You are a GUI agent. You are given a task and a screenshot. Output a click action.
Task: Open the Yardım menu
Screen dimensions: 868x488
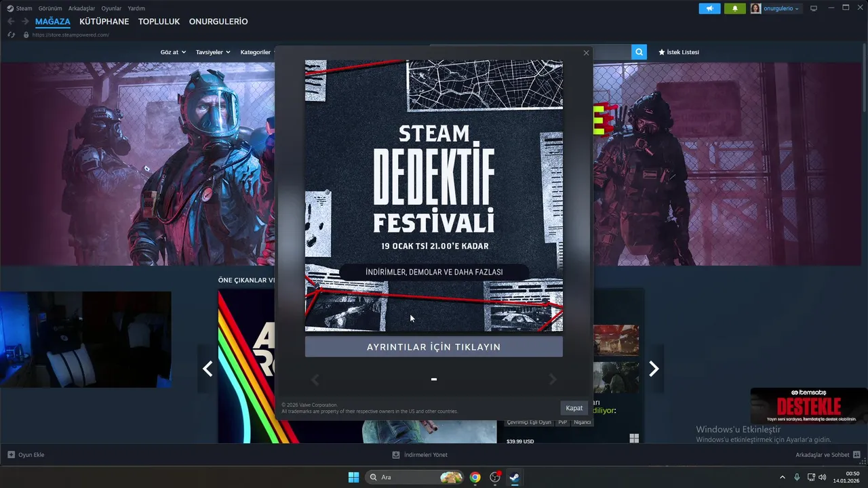tap(136, 8)
